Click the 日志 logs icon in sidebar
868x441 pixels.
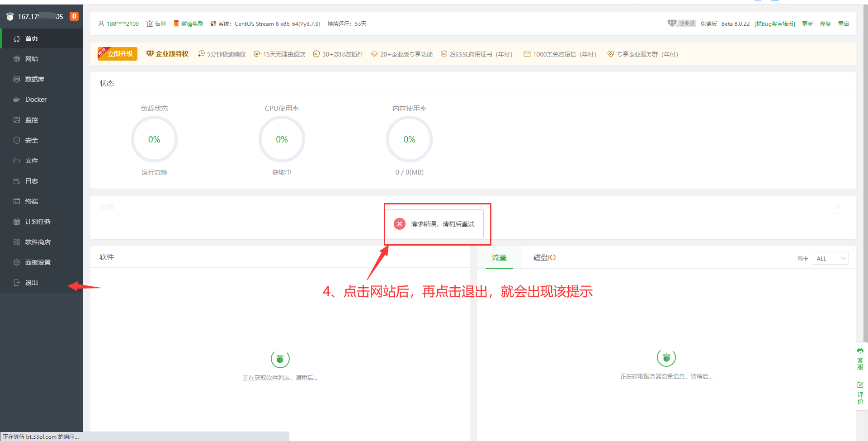click(17, 181)
